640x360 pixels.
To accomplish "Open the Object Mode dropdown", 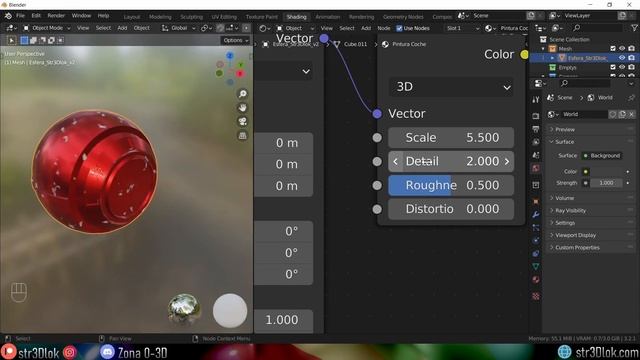I will coord(47,28).
